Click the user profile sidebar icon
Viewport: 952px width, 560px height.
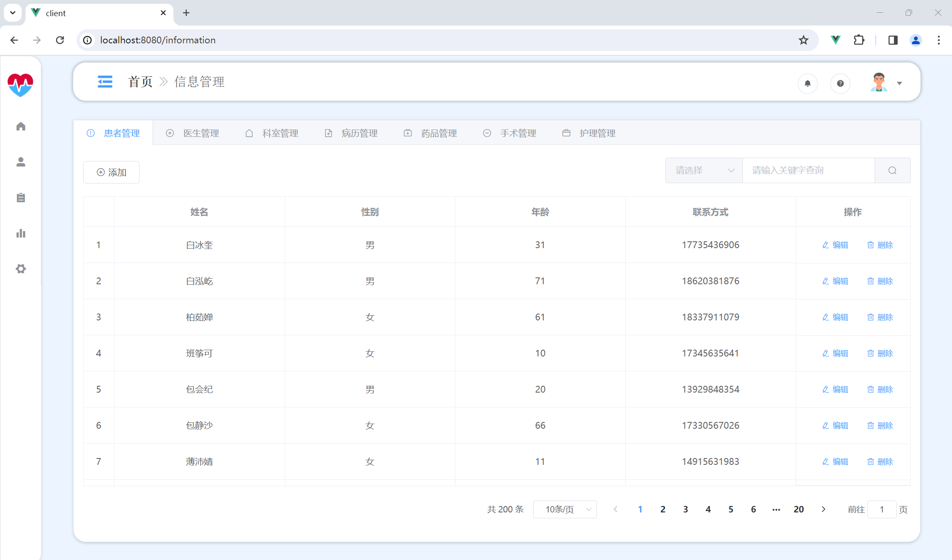click(21, 162)
